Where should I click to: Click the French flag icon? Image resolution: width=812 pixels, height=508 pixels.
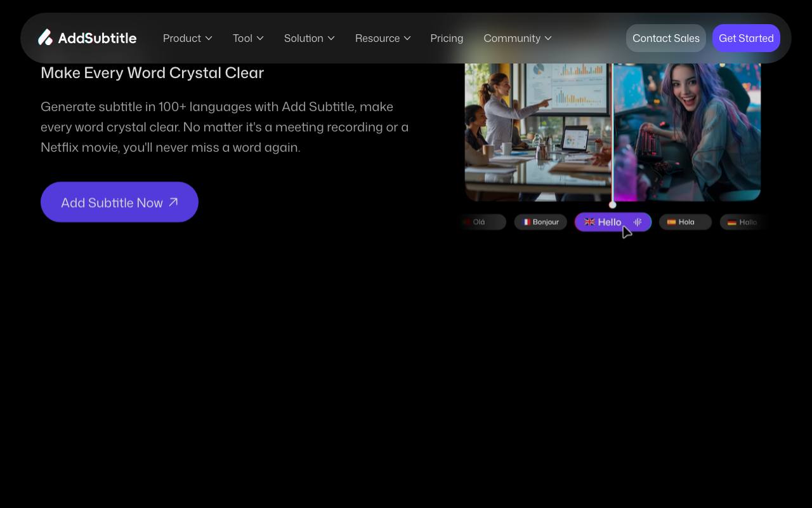tap(526, 222)
